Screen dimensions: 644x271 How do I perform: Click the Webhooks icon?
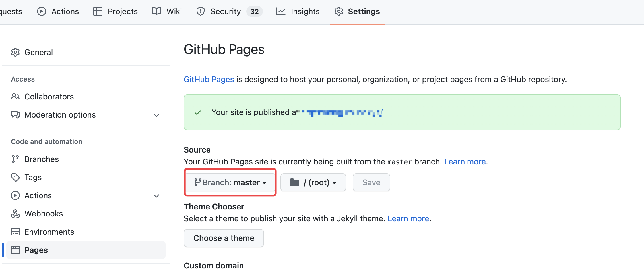15,214
